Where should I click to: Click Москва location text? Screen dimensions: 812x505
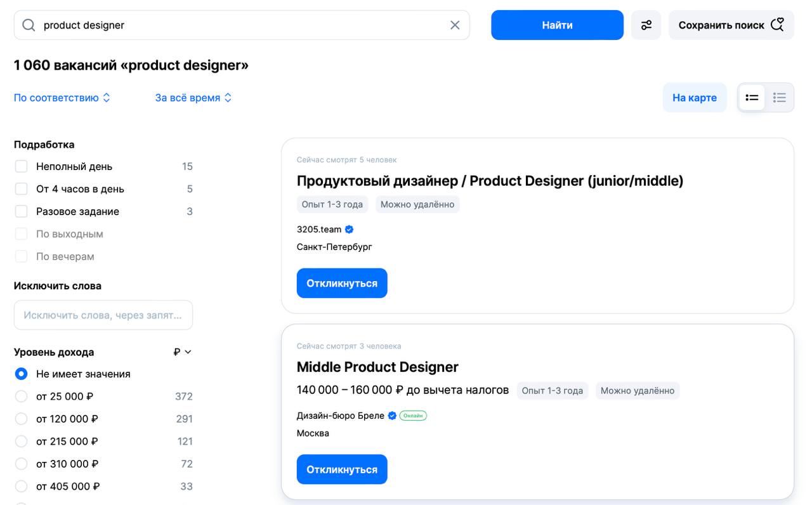click(x=313, y=433)
